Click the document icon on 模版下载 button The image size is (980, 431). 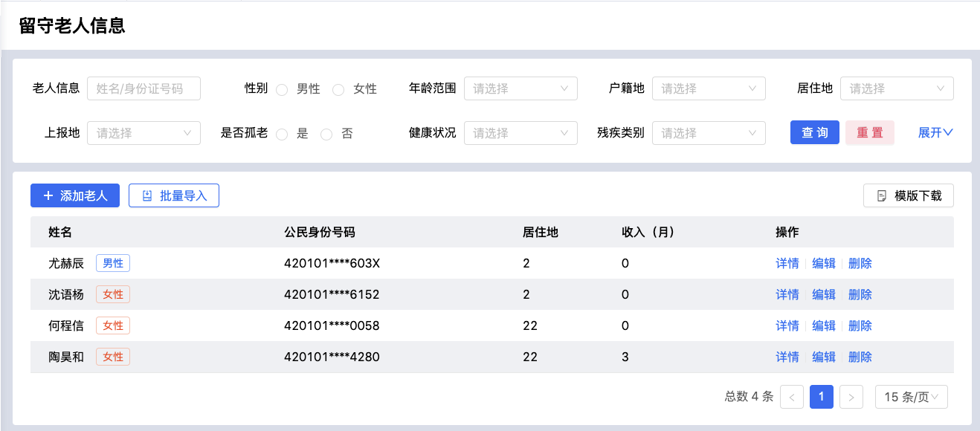click(x=882, y=196)
